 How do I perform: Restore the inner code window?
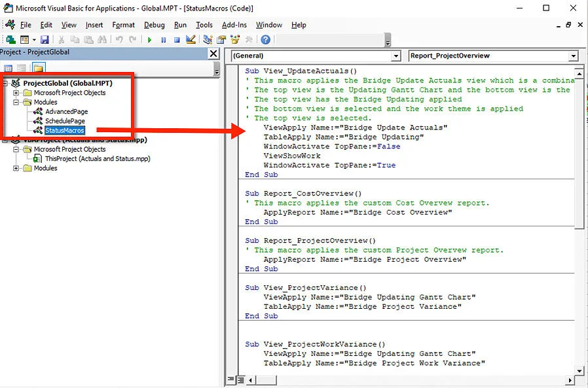point(568,25)
